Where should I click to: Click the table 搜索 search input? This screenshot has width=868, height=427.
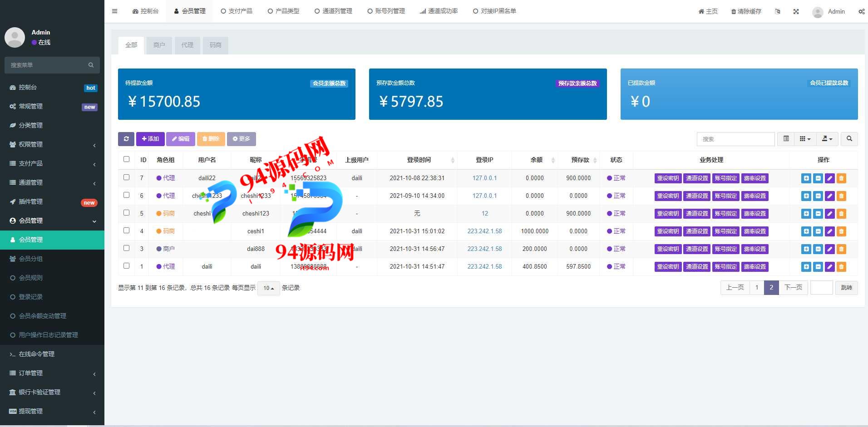point(735,139)
